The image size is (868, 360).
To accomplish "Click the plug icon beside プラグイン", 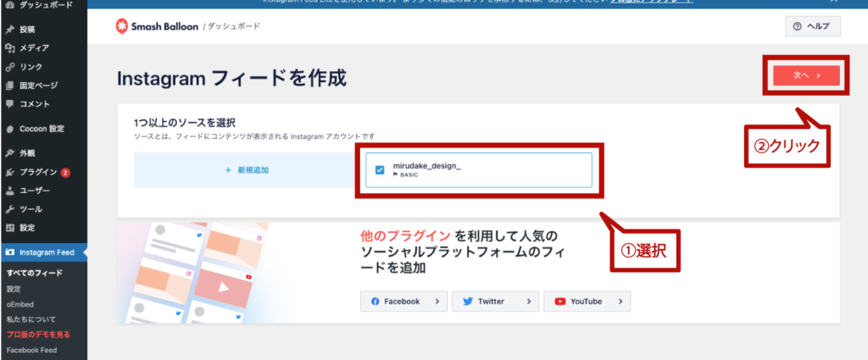I will 9,172.
